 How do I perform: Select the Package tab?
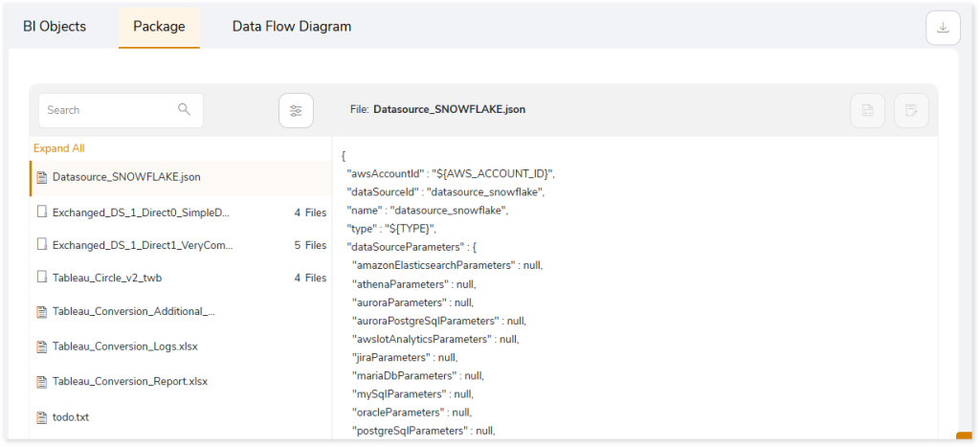[x=160, y=27]
